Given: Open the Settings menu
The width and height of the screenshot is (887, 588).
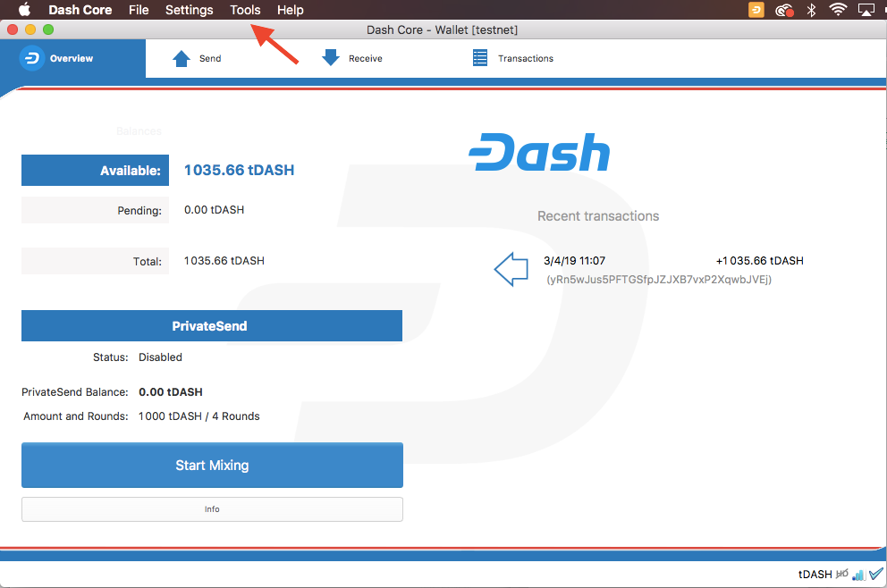Looking at the screenshot, I should (189, 10).
